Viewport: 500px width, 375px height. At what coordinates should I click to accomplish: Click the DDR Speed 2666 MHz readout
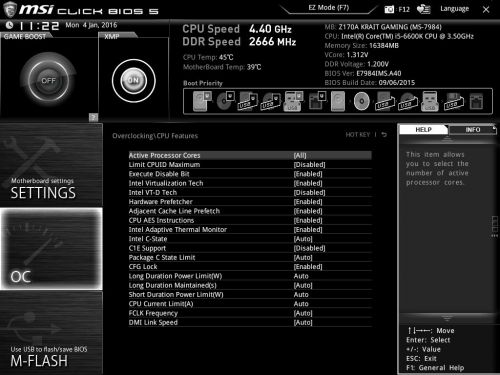[239, 42]
